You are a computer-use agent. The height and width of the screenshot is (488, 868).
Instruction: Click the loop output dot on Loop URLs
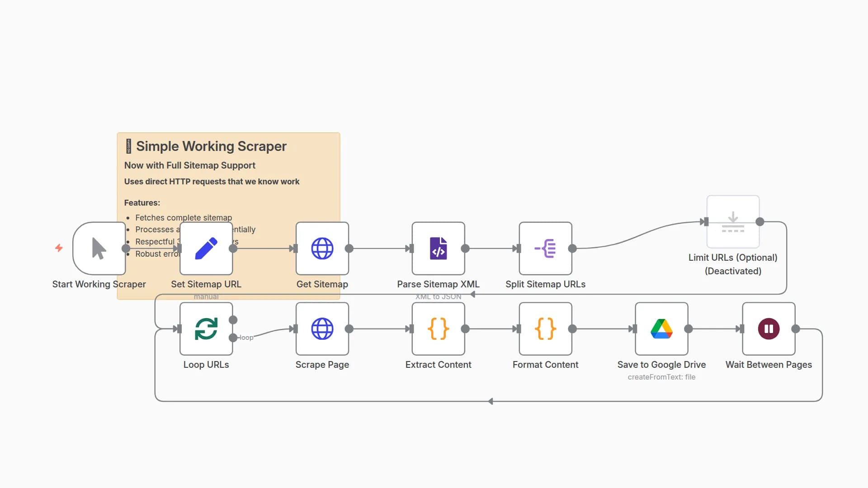(233, 337)
